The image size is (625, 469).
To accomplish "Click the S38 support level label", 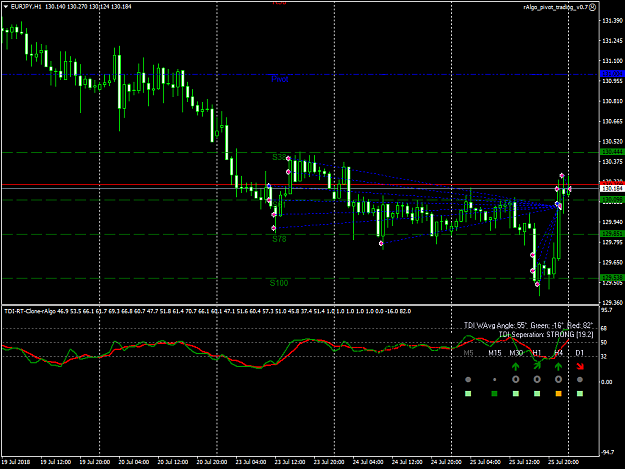I will 280,157.
